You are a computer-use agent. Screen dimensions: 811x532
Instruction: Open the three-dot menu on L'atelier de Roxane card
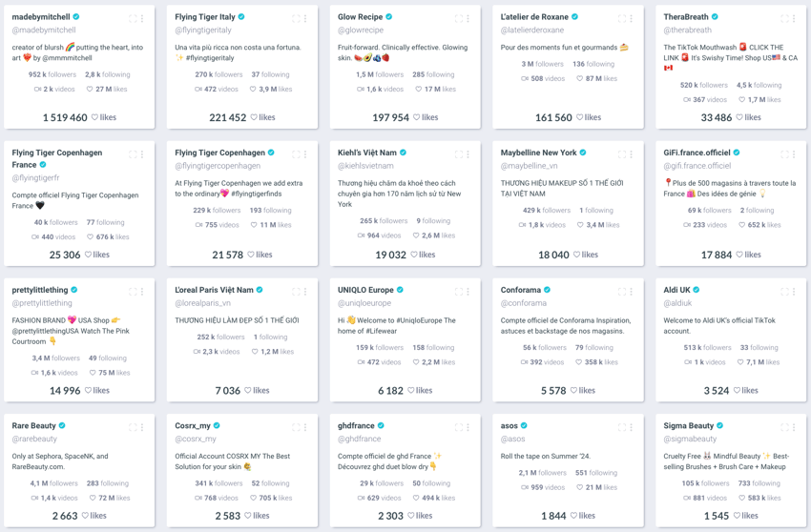point(631,19)
